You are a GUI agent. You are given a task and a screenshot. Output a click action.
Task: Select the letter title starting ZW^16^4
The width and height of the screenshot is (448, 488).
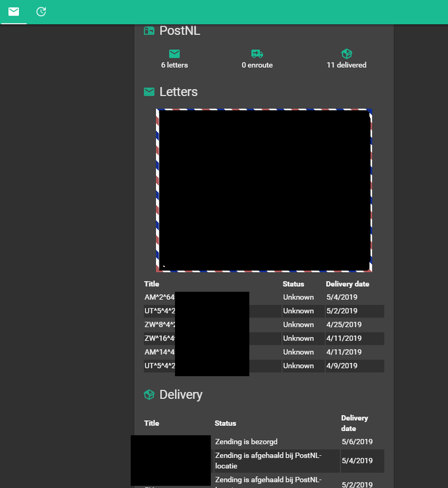tap(159, 338)
